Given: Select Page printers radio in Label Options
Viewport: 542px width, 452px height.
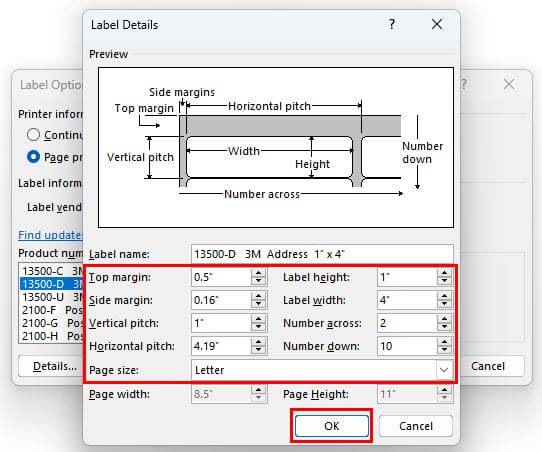Looking at the screenshot, I should pyautogui.click(x=33, y=157).
